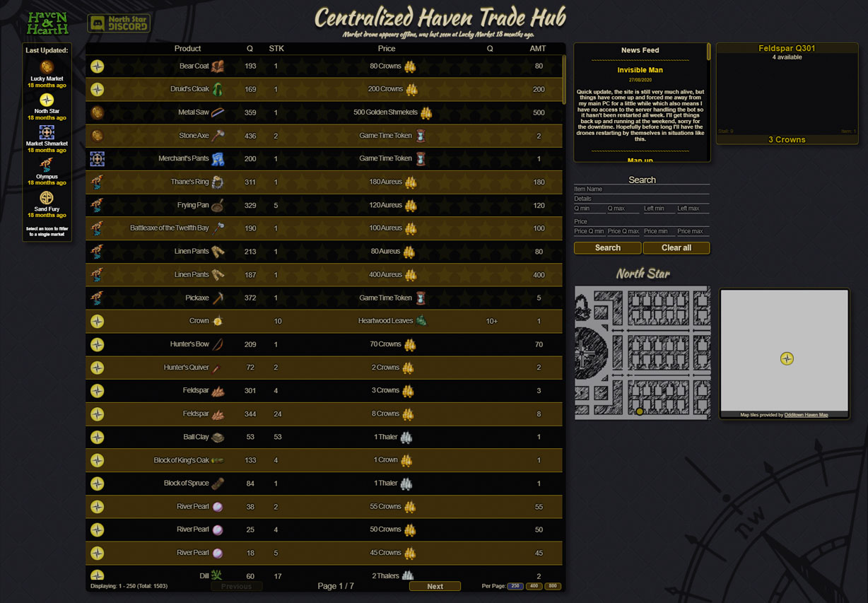868x603 pixels.
Task: Choose the Olympus market sidebar icon
Action: 47,165
